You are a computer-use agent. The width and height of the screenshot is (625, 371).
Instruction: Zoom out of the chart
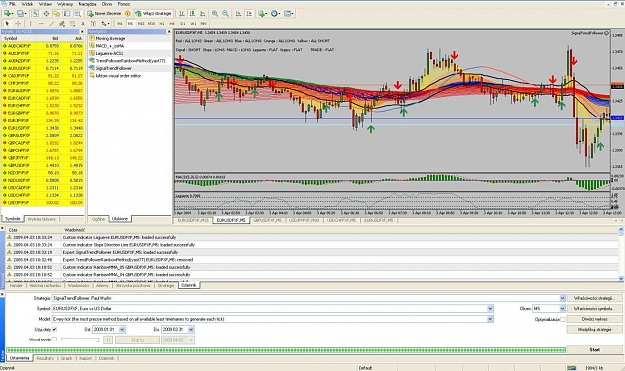pos(225,14)
